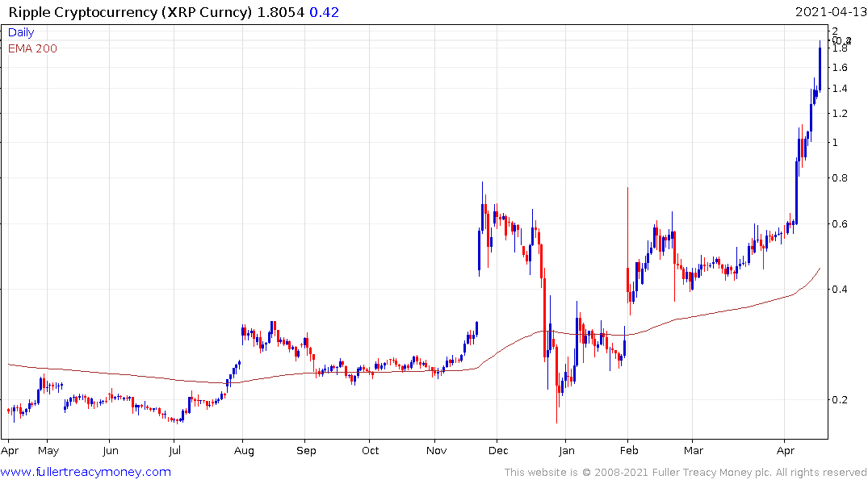The width and height of the screenshot is (868, 484).
Task: Click the 'Daily' interval label
Action: (x=21, y=32)
